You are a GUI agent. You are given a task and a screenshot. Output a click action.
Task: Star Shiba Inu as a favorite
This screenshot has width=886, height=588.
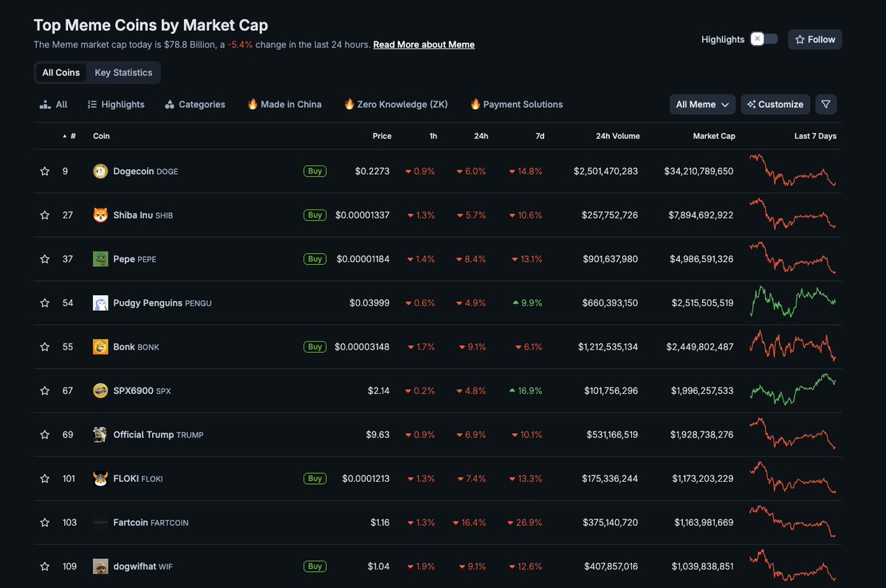45,215
